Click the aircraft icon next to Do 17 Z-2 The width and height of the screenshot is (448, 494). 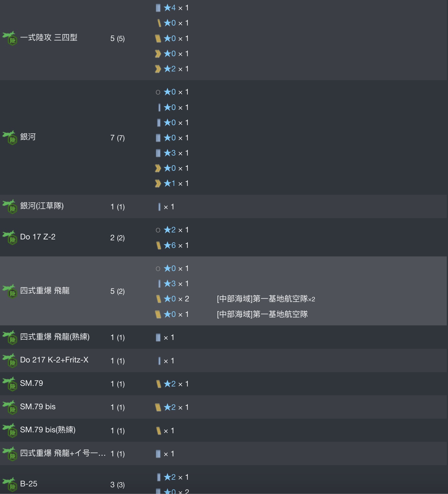(x=9, y=238)
